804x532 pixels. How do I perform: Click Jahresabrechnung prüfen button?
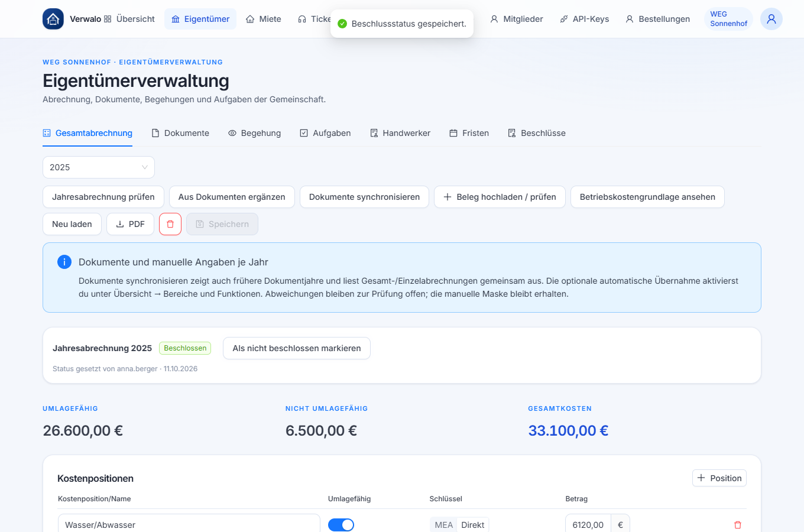(x=103, y=197)
